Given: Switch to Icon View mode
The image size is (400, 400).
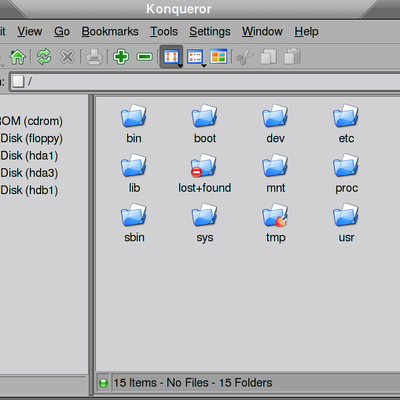Looking at the screenshot, I should [x=171, y=57].
